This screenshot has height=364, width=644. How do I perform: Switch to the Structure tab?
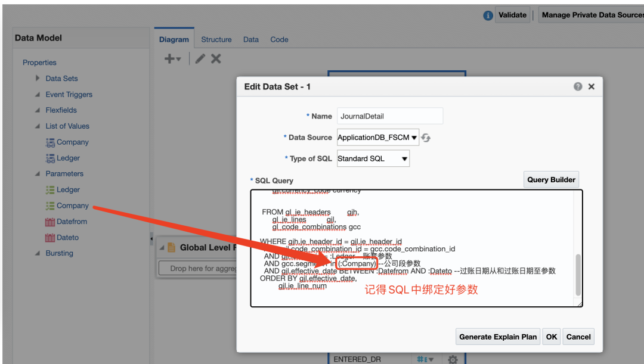pyautogui.click(x=216, y=39)
